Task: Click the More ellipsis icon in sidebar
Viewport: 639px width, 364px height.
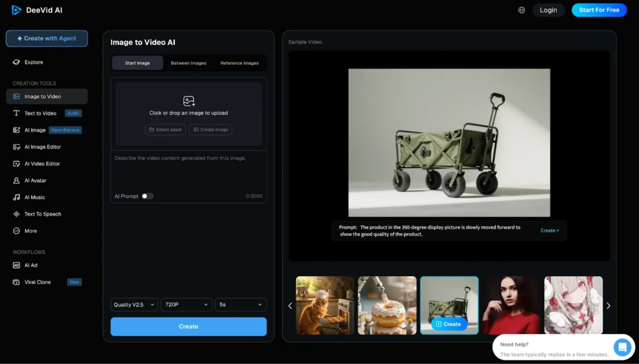Action: pos(16,231)
